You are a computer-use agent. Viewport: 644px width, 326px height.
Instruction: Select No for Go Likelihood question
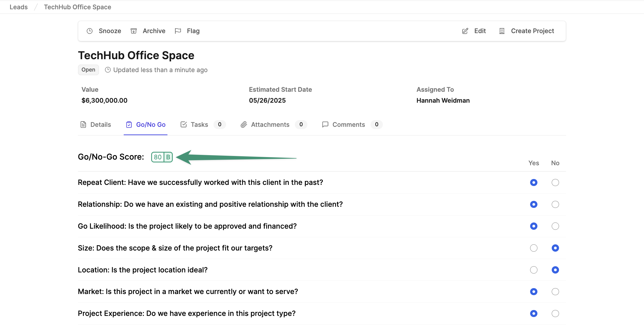click(555, 226)
